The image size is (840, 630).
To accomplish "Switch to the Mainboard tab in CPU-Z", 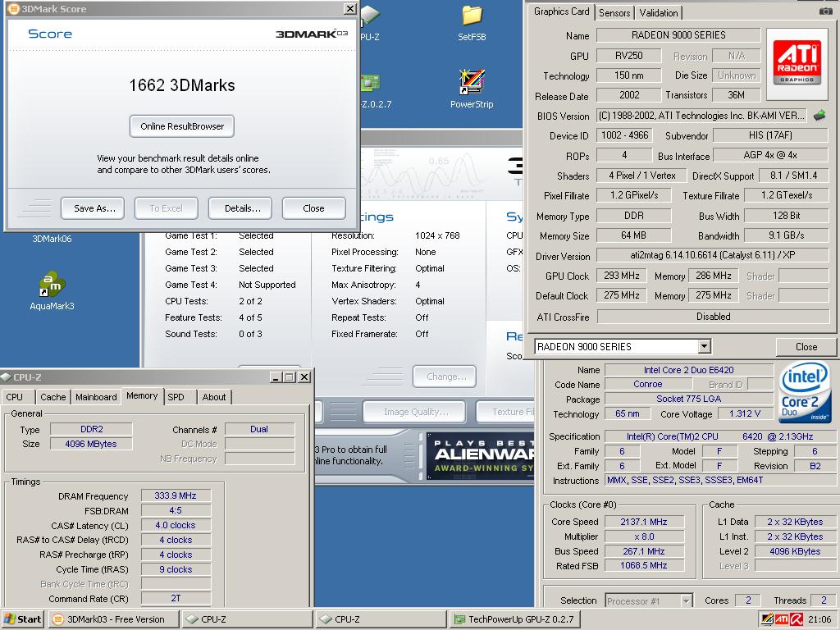I will point(96,397).
